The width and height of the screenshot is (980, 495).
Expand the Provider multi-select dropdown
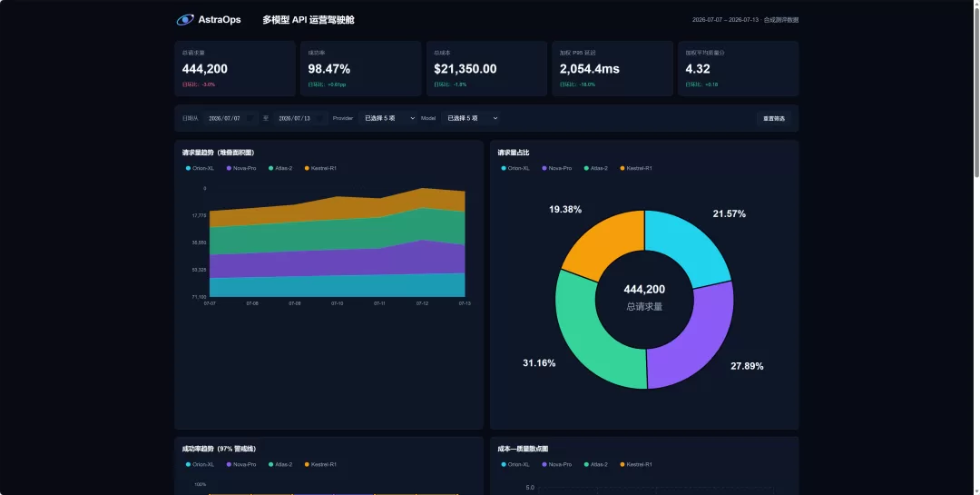click(x=387, y=118)
